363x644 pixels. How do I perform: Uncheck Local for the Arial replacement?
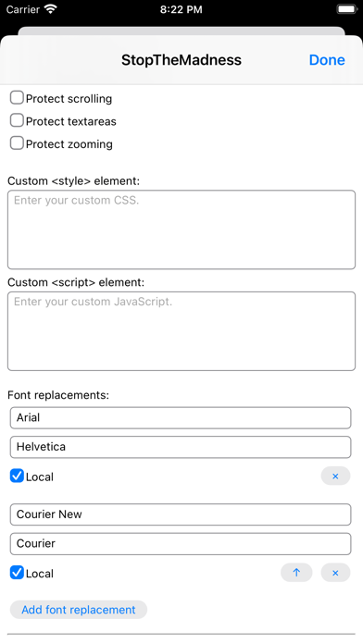click(17, 476)
